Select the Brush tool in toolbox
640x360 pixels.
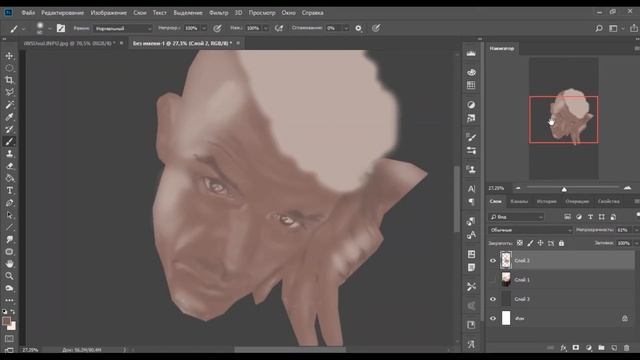click(x=9, y=142)
